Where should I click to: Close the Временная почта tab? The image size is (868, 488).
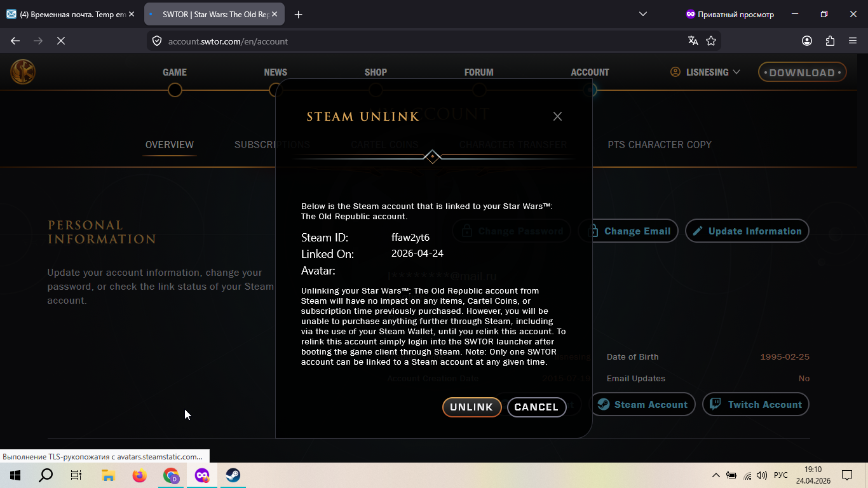click(x=132, y=14)
